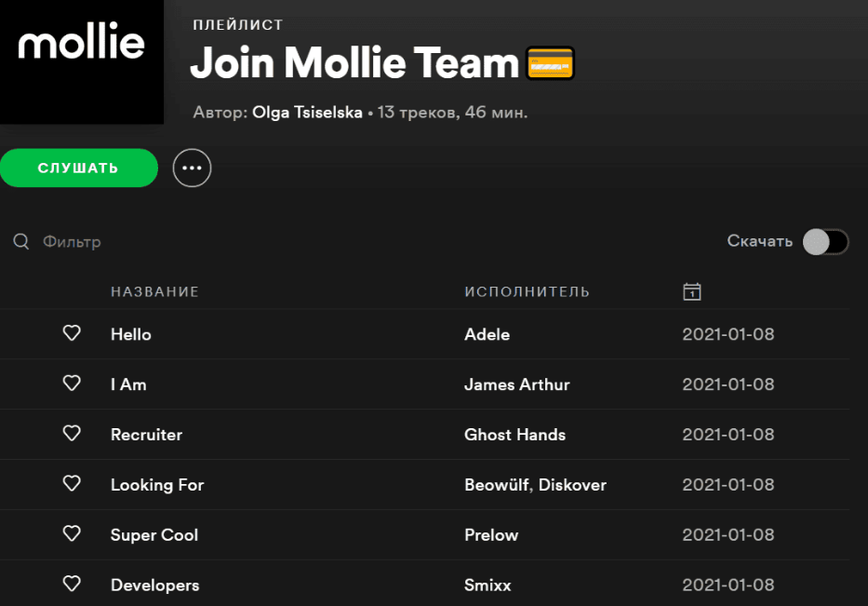
Task: Heart the Super Cool track
Action: pos(72,534)
